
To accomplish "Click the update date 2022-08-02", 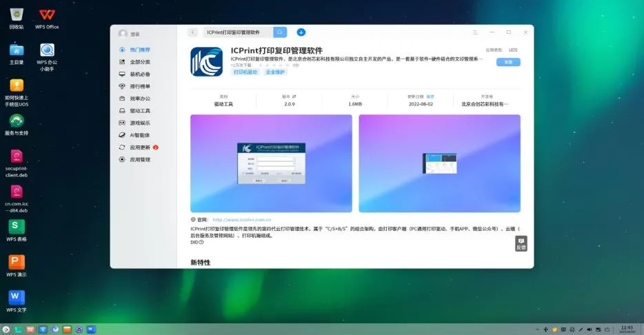I will tap(421, 104).
